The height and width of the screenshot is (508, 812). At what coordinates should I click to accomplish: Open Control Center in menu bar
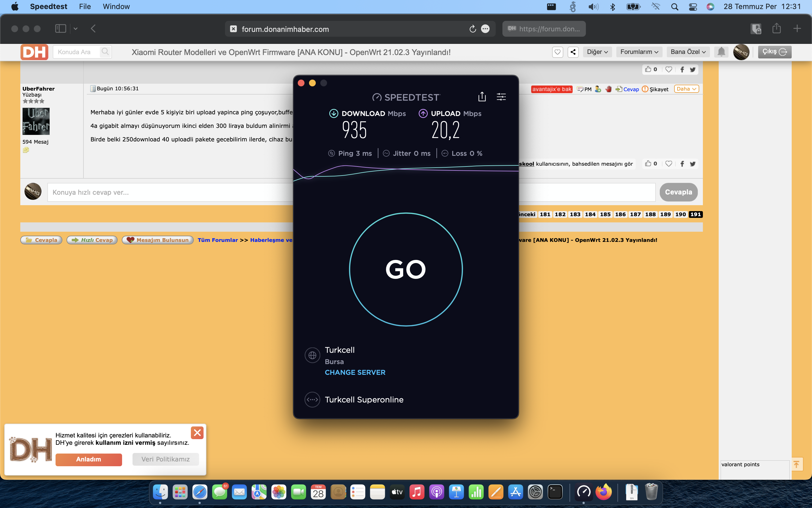[x=692, y=6]
